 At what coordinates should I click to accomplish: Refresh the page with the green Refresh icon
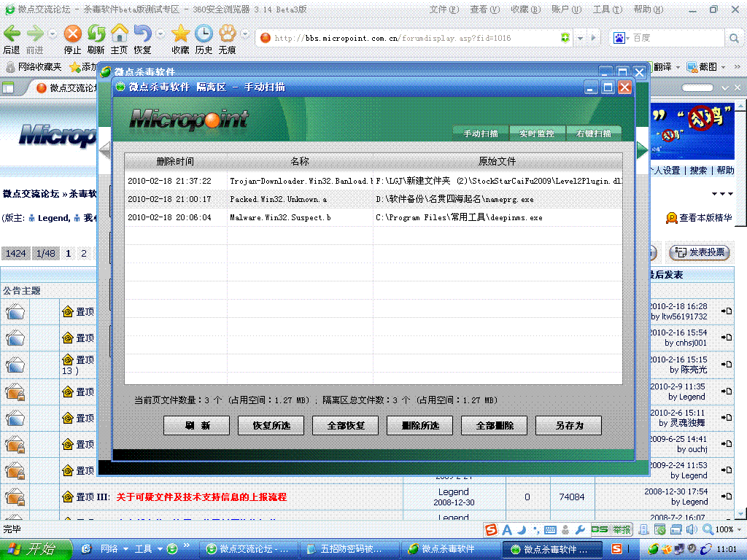tap(96, 34)
